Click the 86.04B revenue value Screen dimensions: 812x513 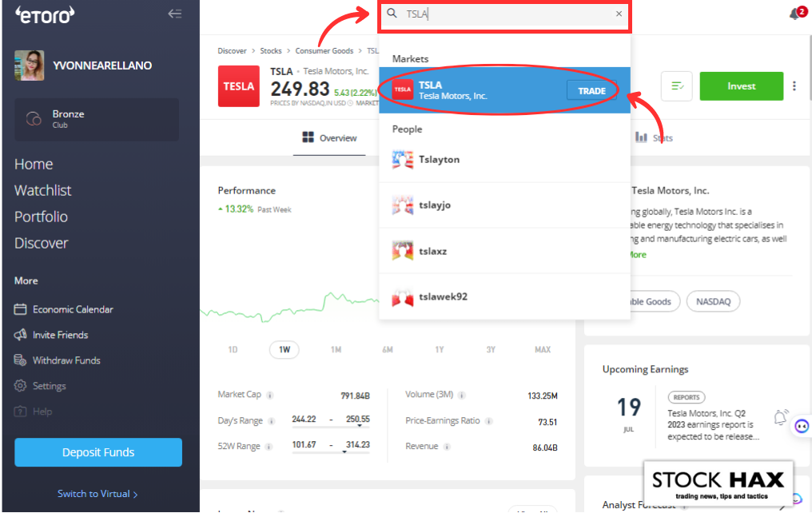coord(545,447)
